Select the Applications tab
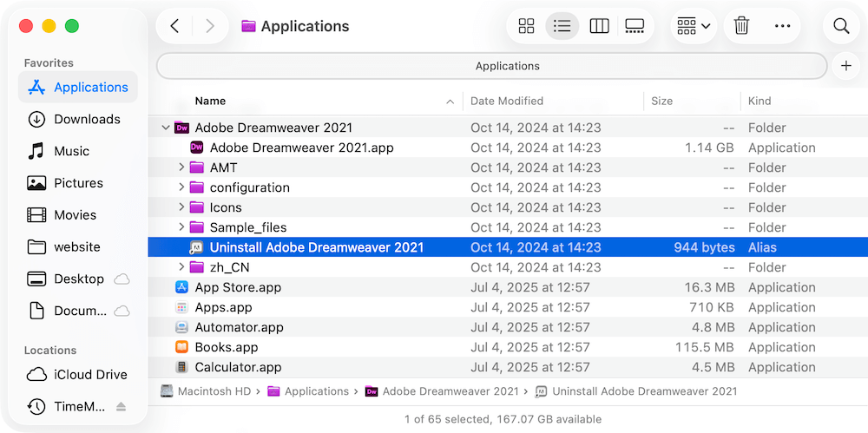The width and height of the screenshot is (868, 433). click(x=492, y=67)
